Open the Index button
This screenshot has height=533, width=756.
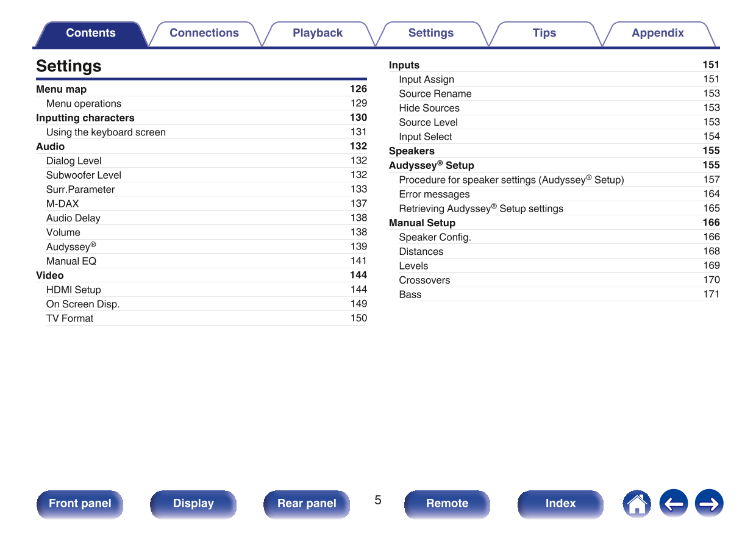pos(560,504)
